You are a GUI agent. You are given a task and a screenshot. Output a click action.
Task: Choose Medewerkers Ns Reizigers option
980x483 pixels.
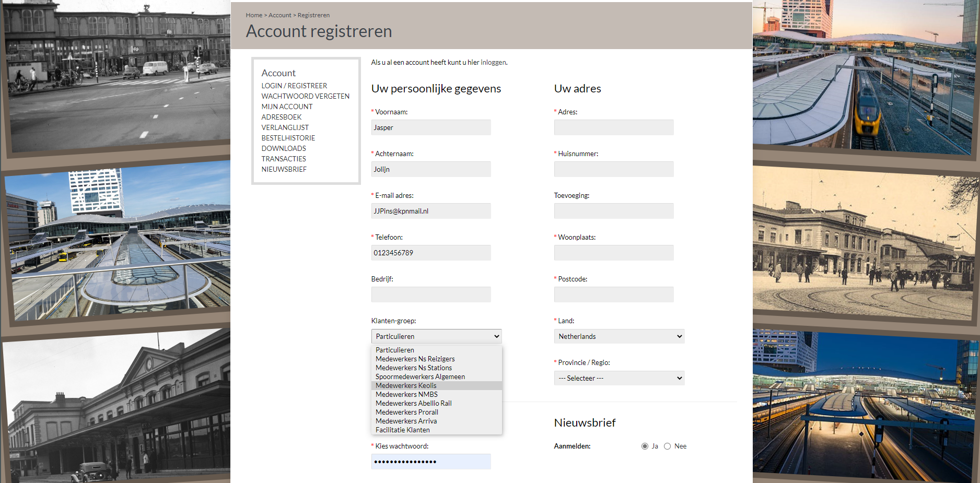click(436, 359)
